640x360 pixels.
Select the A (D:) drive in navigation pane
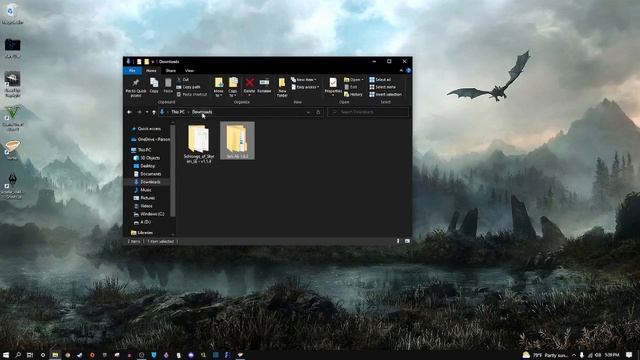tap(142, 222)
